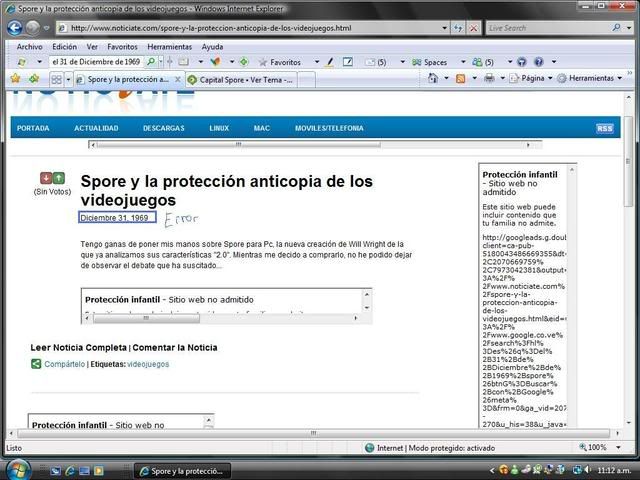This screenshot has width=640, height=480.
Task: Refresh the page using the address bar icon
Action: point(458,28)
